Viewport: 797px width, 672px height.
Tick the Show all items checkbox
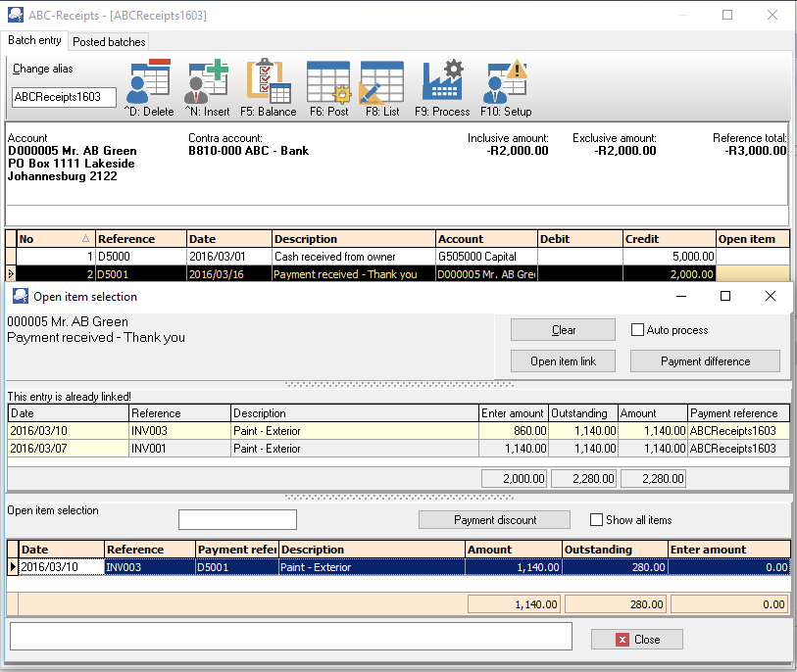[597, 520]
